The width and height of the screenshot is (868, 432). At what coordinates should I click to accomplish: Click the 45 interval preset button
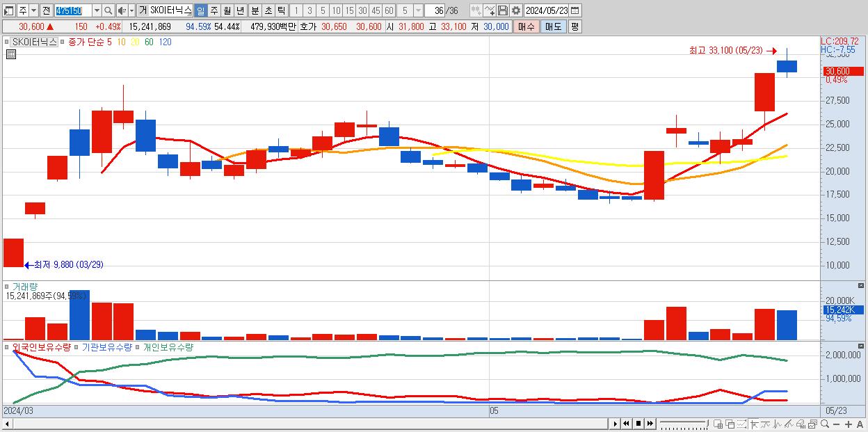coord(376,10)
